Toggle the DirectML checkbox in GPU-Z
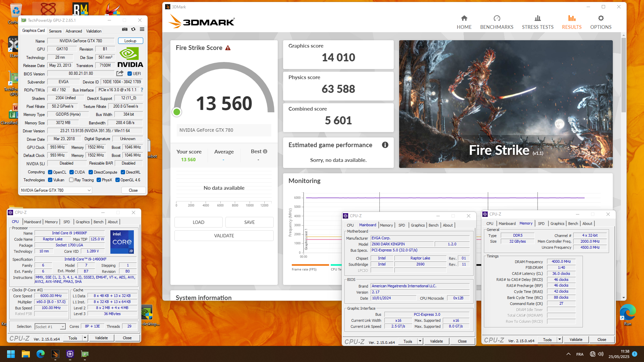 (123, 172)
